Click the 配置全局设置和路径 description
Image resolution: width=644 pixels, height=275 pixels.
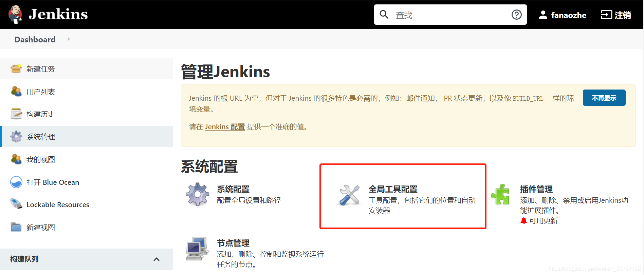249,200
